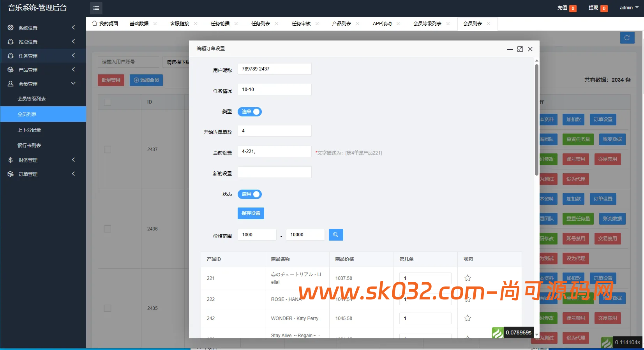Expand the 站点设置 menu chevron
This screenshot has width=644, height=350.
[73, 41]
